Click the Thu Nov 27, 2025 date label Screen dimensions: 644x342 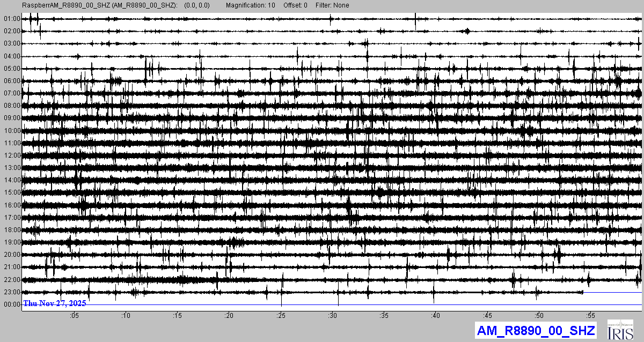pyautogui.click(x=55, y=303)
